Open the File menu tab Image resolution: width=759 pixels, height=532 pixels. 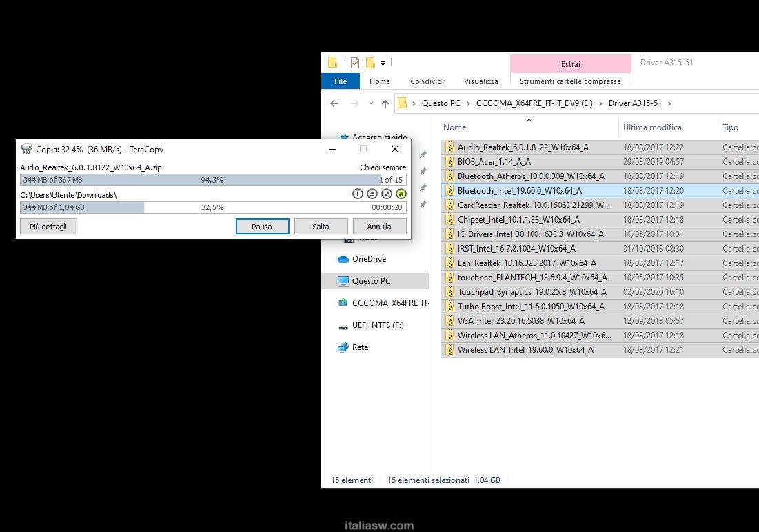tap(340, 81)
